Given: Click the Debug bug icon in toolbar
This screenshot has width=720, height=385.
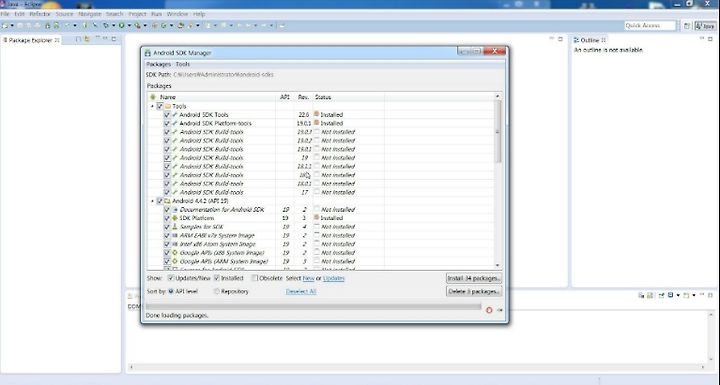Looking at the screenshot, I should 106,25.
